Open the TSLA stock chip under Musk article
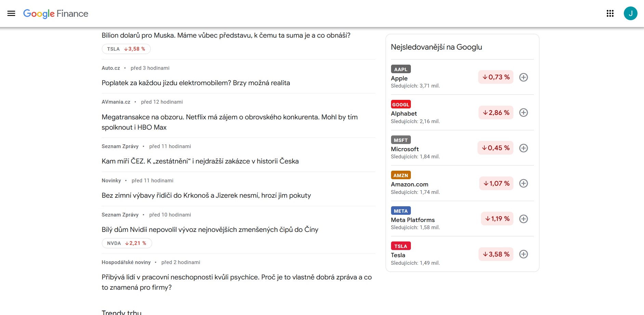This screenshot has height=315, width=644. coord(126,49)
